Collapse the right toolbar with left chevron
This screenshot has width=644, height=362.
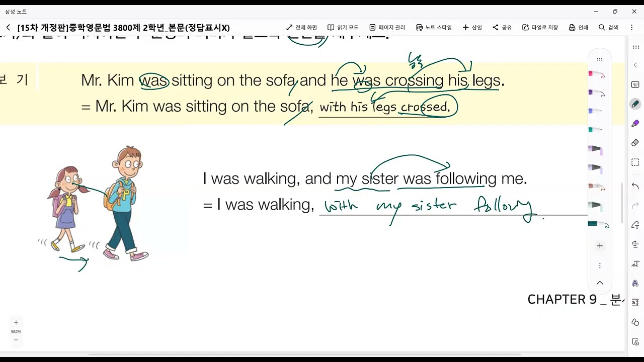[635, 65]
